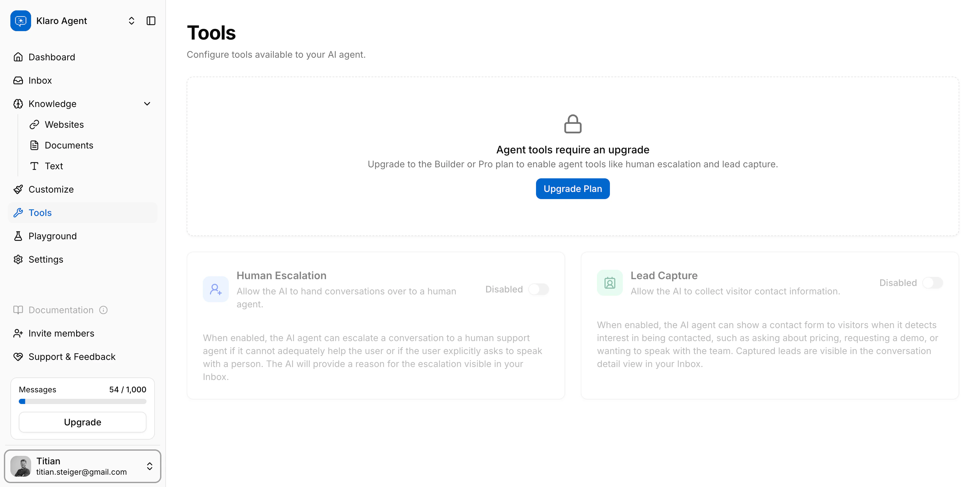Viewport: 980px width, 487px height.
Task: Toggle the sidebar collapse control
Action: 151,20
